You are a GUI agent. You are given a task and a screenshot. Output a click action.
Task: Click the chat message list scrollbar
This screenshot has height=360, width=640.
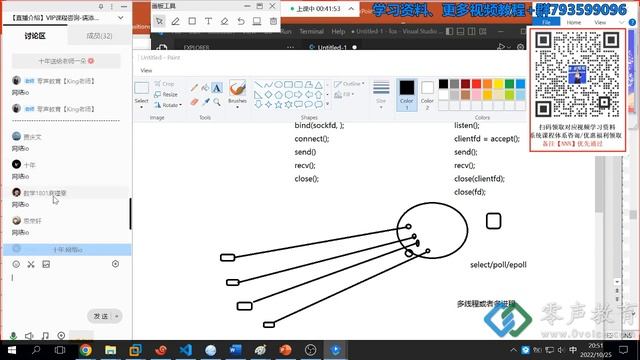point(130,213)
